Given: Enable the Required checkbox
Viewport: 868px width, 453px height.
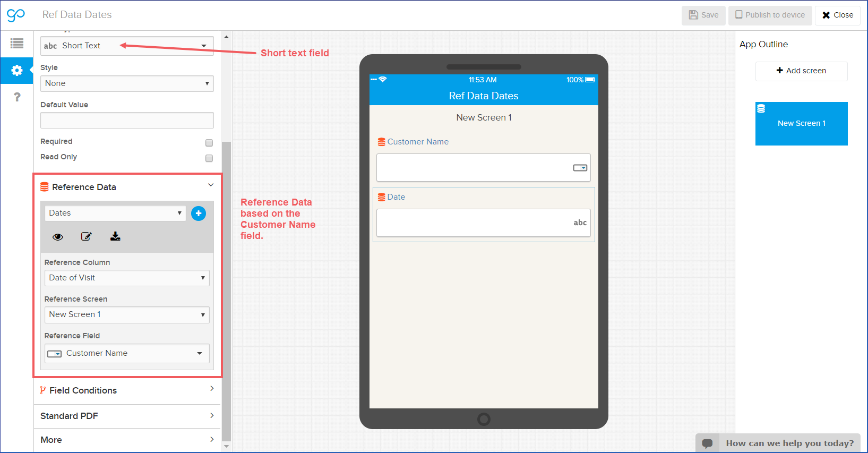Looking at the screenshot, I should coord(209,143).
